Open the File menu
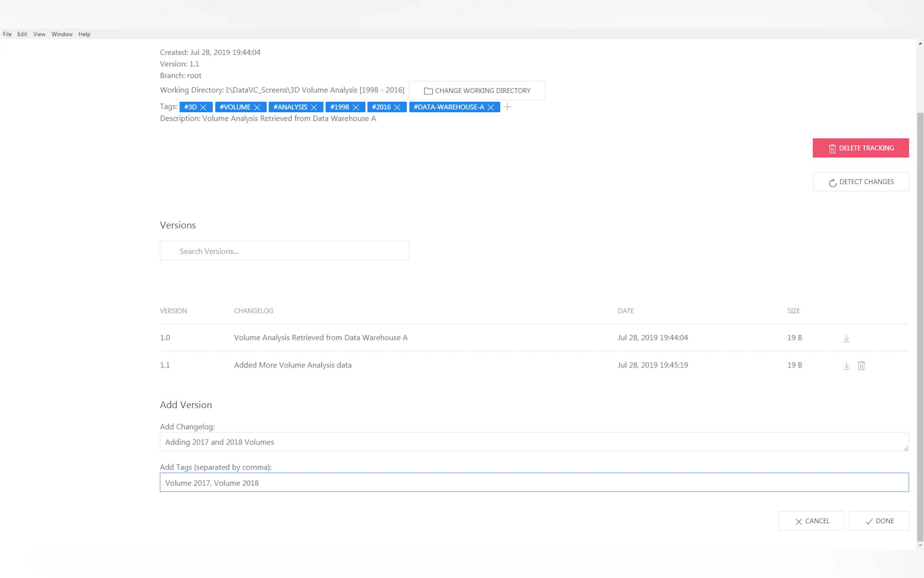 (x=7, y=34)
